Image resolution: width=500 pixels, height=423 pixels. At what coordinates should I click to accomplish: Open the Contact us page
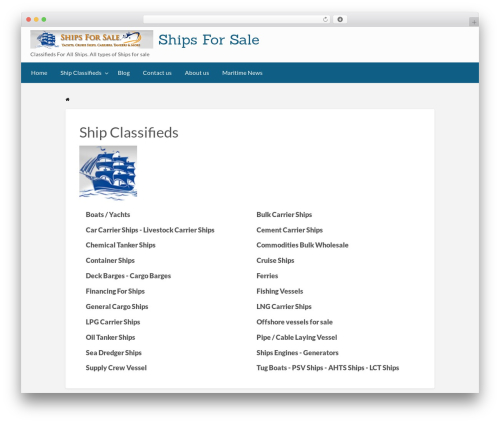(x=157, y=73)
